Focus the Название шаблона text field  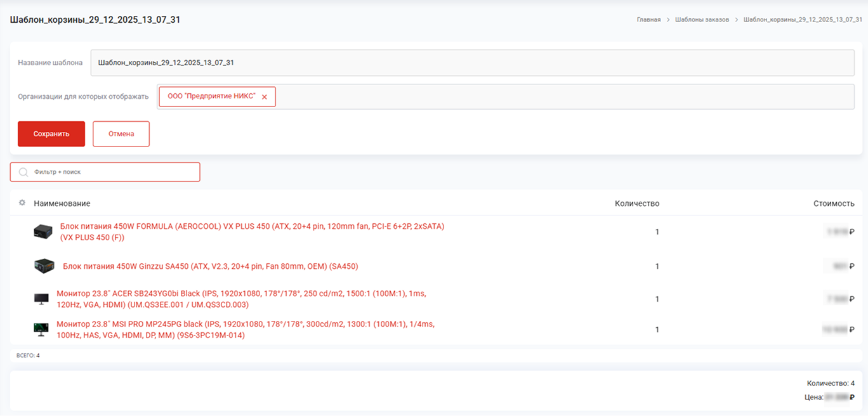point(472,63)
